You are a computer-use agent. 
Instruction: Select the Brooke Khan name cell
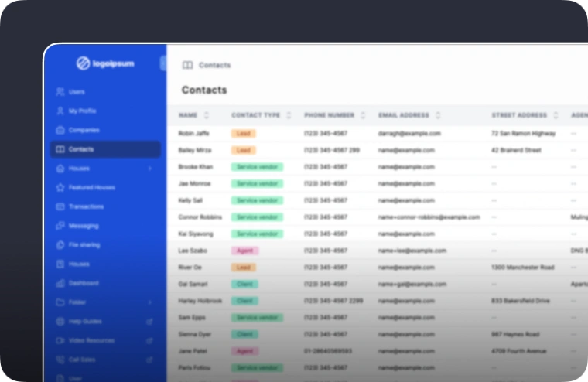click(196, 167)
